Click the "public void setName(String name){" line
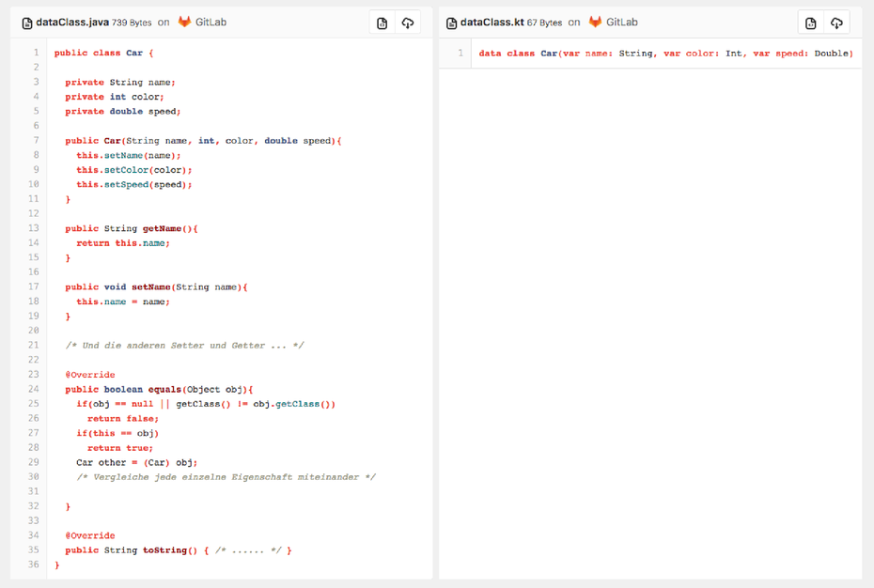 157,287
